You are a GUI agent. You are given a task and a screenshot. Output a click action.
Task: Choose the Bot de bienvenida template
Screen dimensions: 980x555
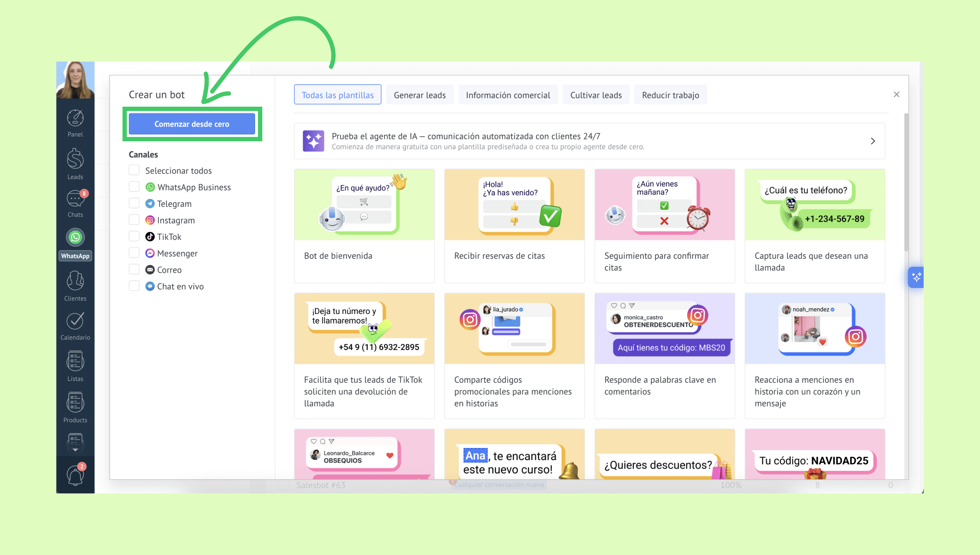[x=364, y=226]
